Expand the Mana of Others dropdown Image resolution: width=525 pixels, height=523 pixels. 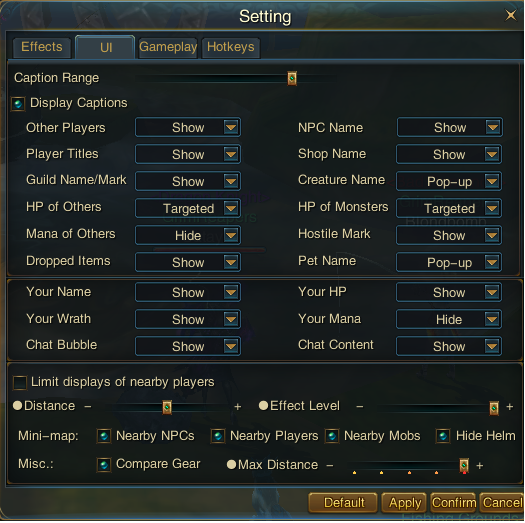coord(188,235)
